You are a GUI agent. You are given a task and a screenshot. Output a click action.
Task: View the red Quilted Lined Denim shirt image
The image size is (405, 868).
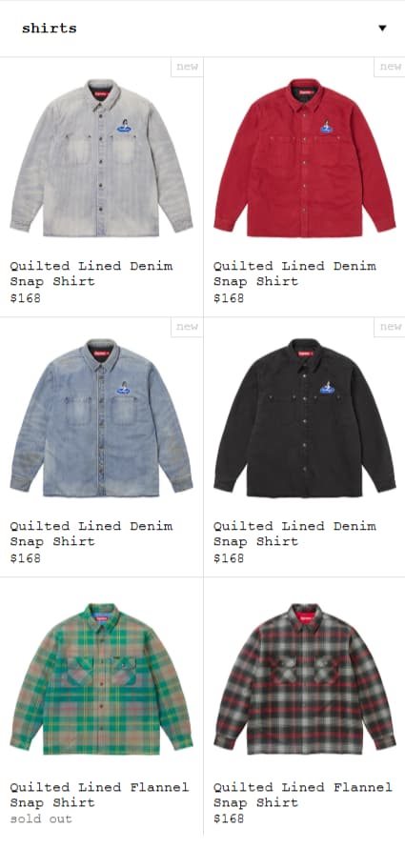coord(305,158)
